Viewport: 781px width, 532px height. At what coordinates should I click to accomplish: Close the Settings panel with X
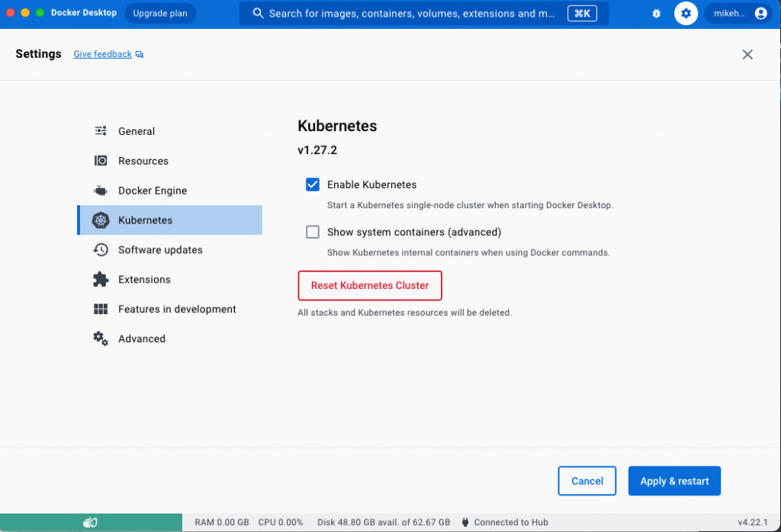click(x=747, y=54)
